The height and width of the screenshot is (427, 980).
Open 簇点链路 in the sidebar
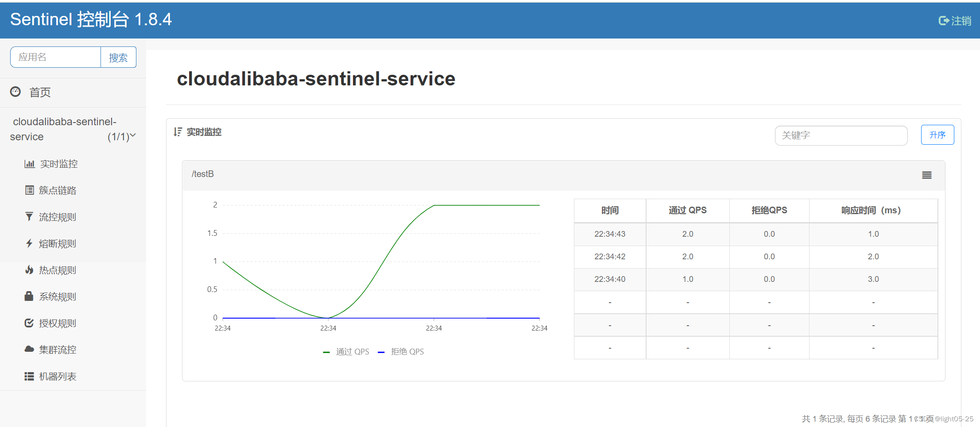pyautogui.click(x=58, y=190)
